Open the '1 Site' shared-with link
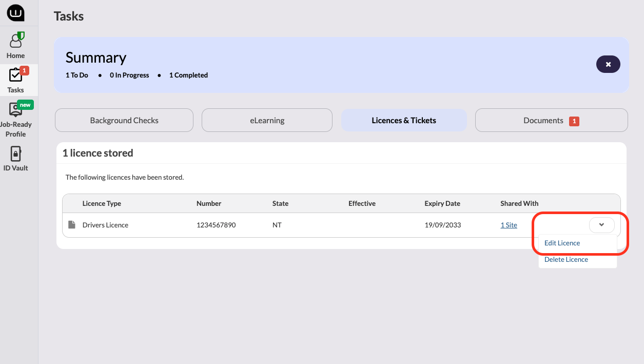The height and width of the screenshot is (364, 644). click(x=509, y=225)
